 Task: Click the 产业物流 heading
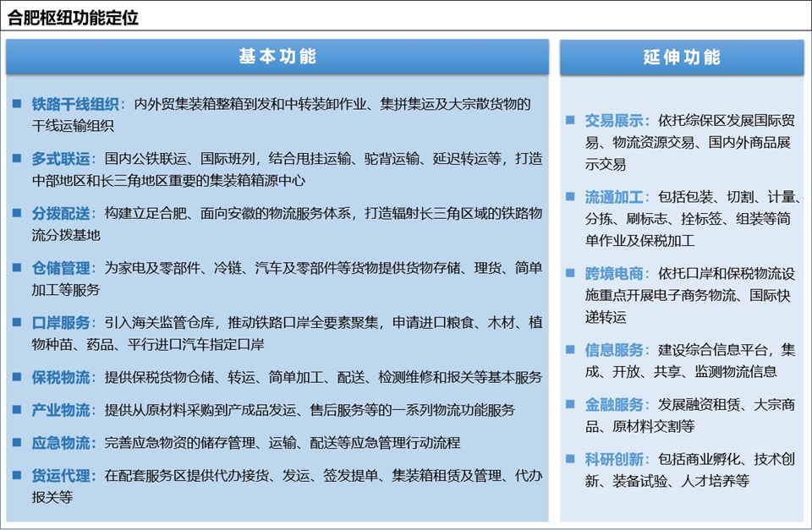(61, 411)
